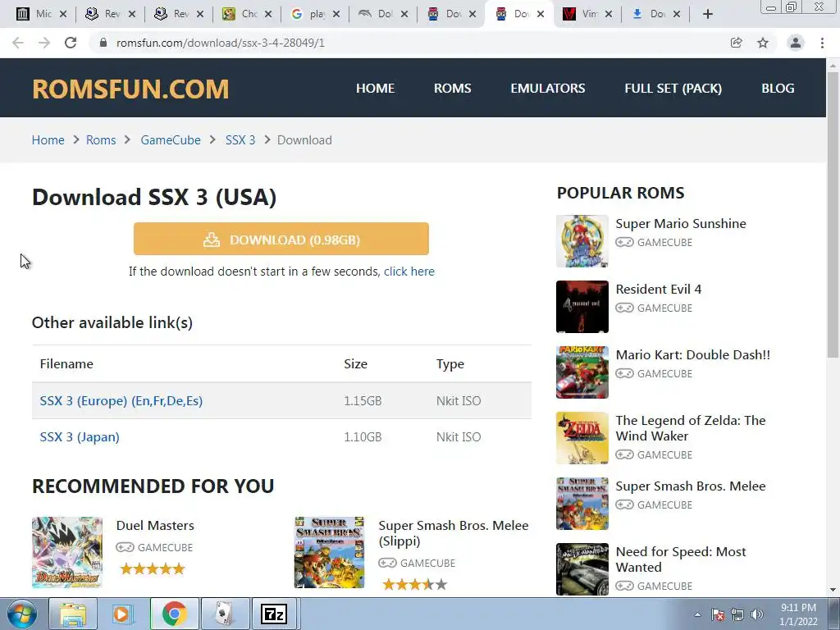This screenshot has width=840, height=630.
Task: Switch to the last Dow download tab
Action: pos(655,14)
